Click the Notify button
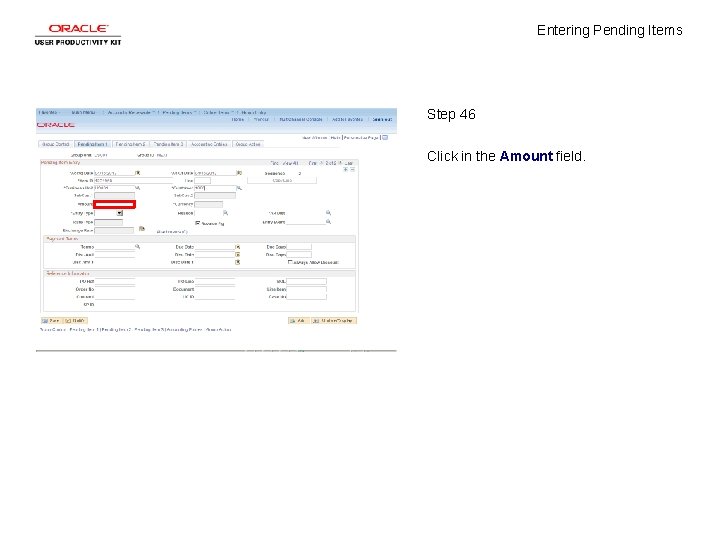720x540 pixels. coord(75,321)
